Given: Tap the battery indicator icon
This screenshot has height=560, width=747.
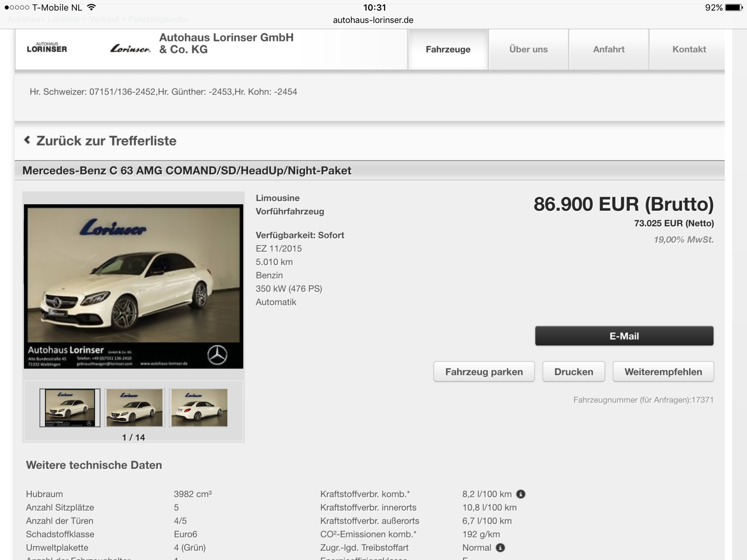Looking at the screenshot, I should [734, 7].
